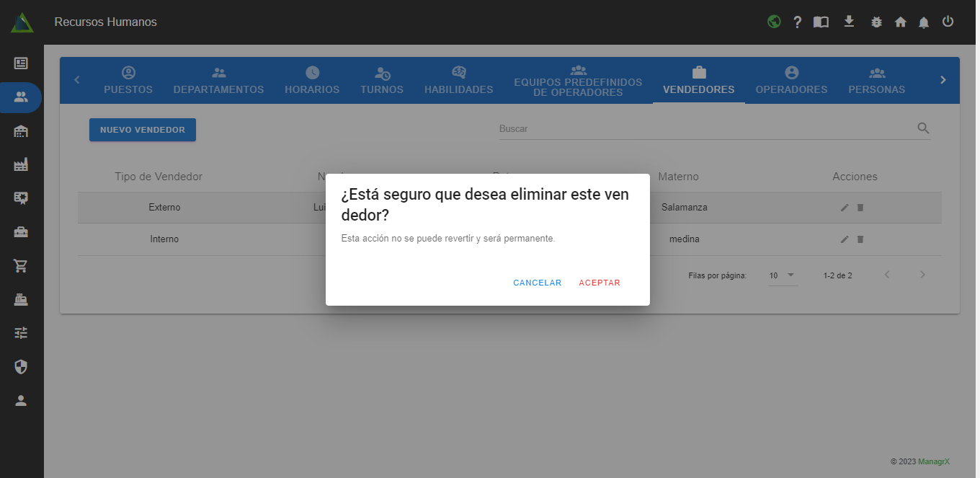
Task: Switch to the Habilidades tab
Action: point(458,81)
